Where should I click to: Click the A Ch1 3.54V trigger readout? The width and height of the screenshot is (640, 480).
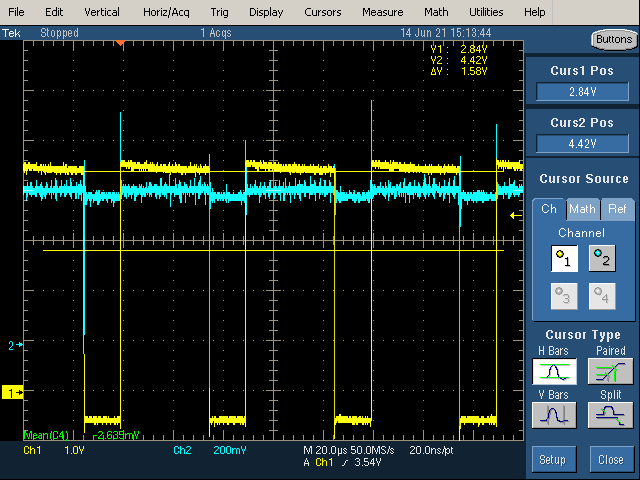click(x=342, y=462)
